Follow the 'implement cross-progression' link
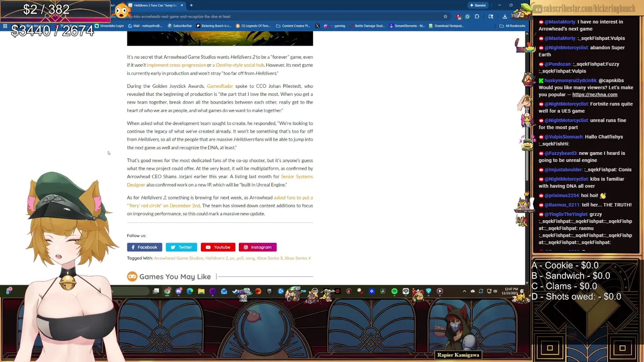This screenshot has width=644, height=362. coord(176,65)
